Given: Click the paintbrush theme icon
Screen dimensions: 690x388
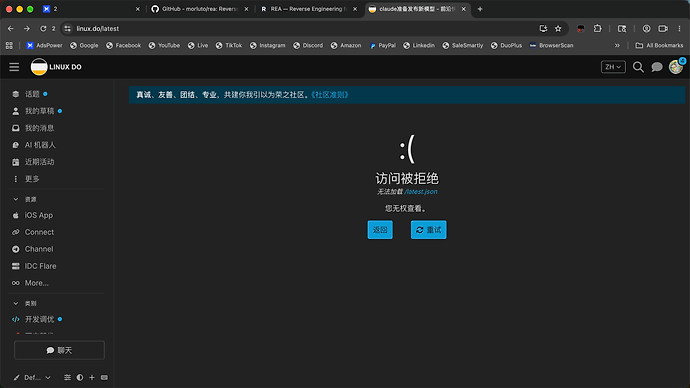Looking at the screenshot, I should pos(16,377).
